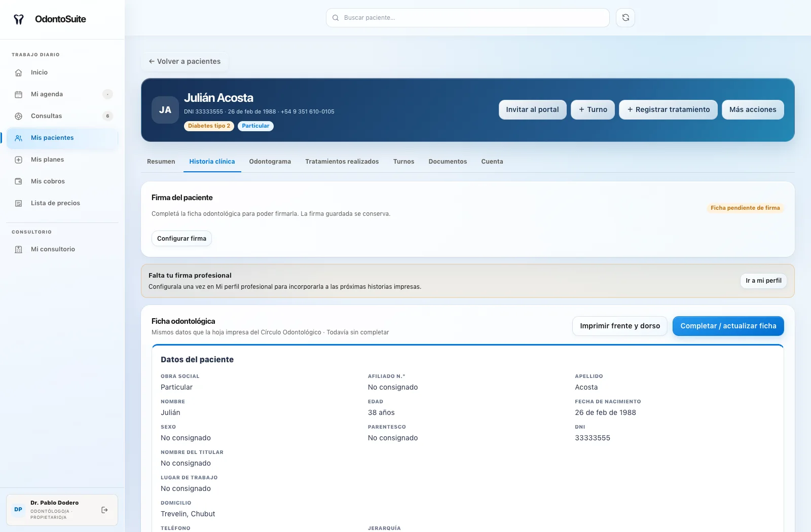The image size is (811, 532).
Task: Click the Falta tu firma profesional notice title
Action: coord(190,276)
